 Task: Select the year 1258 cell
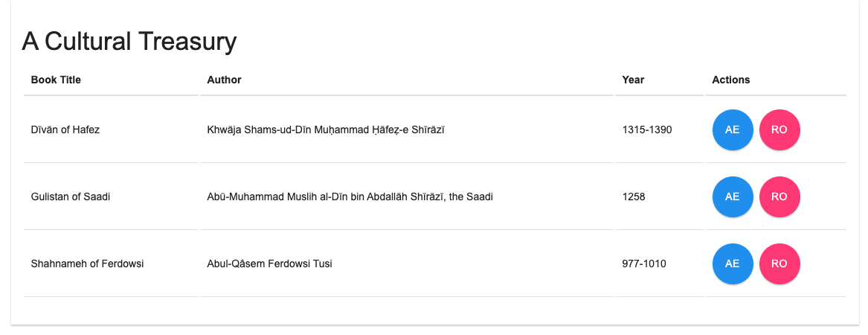pyautogui.click(x=634, y=197)
